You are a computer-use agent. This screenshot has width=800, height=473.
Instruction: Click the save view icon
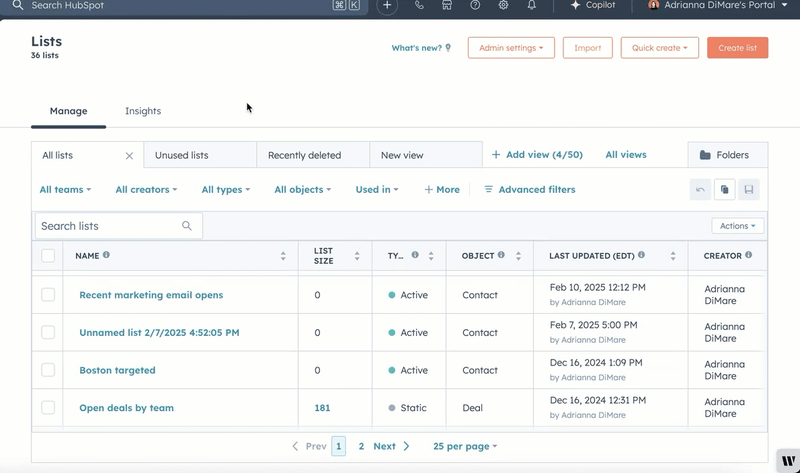click(x=749, y=189)
